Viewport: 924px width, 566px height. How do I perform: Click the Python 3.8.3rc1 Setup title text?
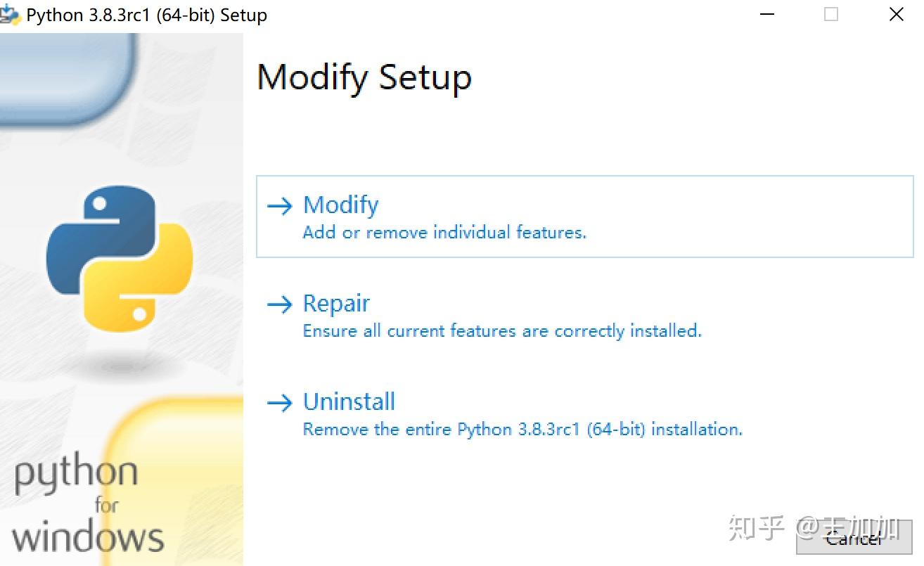pos(144,14)
